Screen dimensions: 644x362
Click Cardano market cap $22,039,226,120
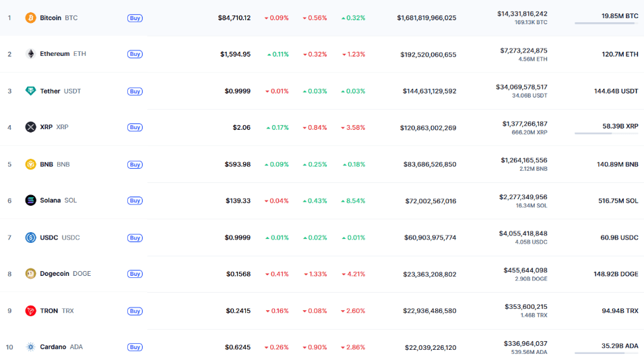[430, 348]
